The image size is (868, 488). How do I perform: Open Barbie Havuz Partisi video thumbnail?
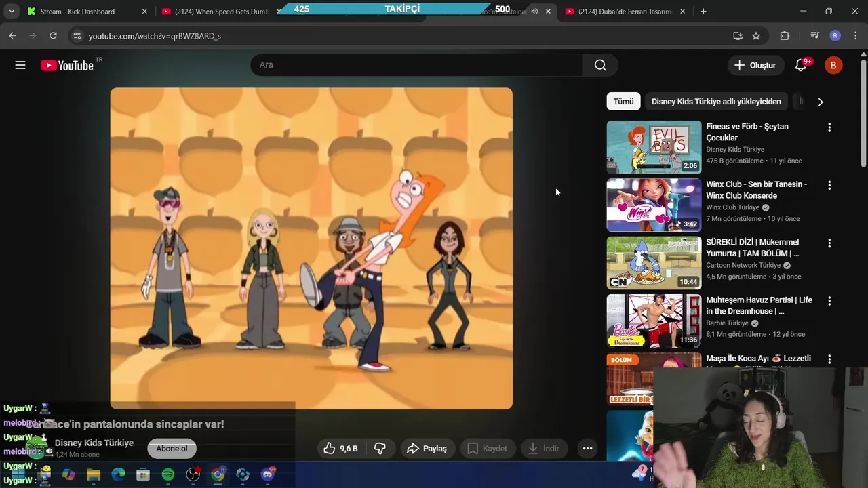tap(654, 321)
